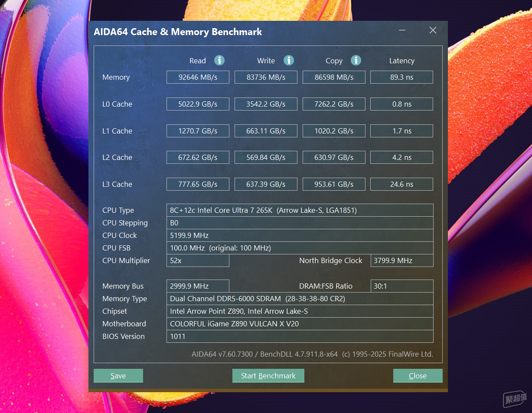This screenshot has height=413, width=532.
Task: Click L1 Cache write 663.11 GB/s
Action: pyautogui.click(x=266, y=131)
